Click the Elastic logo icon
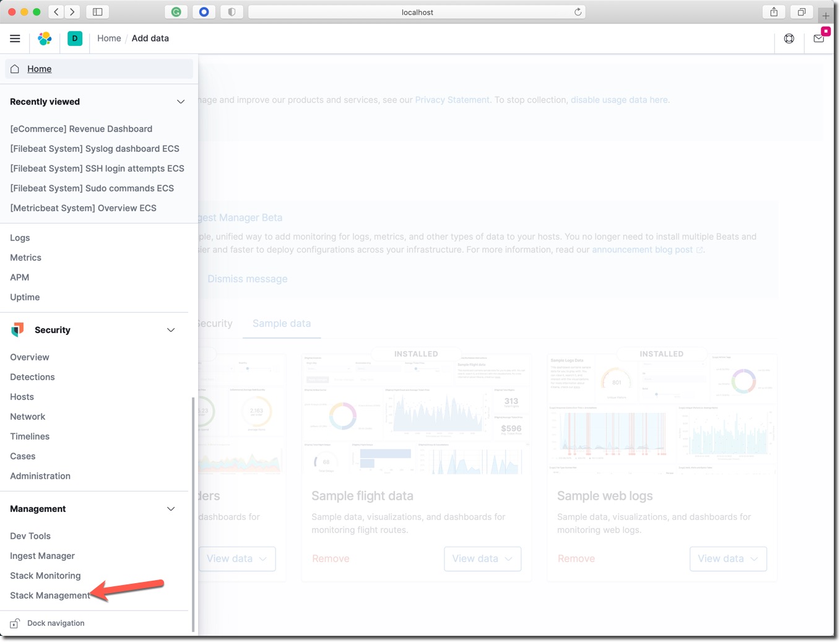This screenshot has height=642, width=840. tap(45, 38)
